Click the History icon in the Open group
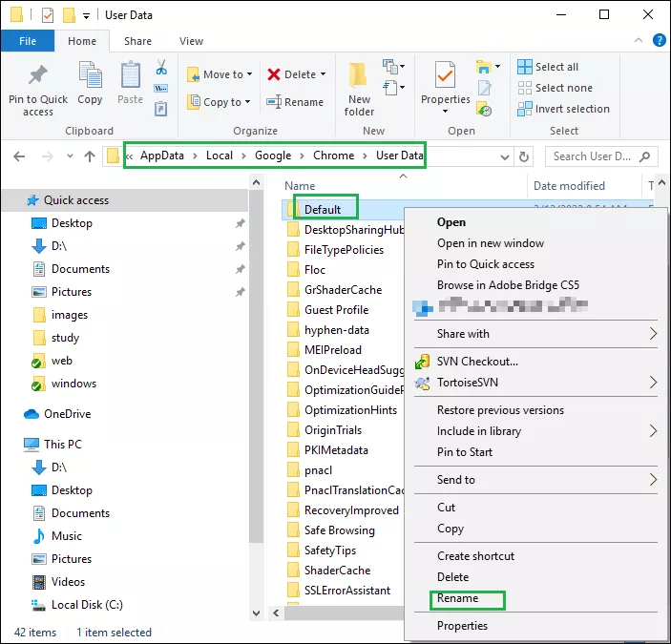This screenshot has height=644, width=671. tap(484, 109)
